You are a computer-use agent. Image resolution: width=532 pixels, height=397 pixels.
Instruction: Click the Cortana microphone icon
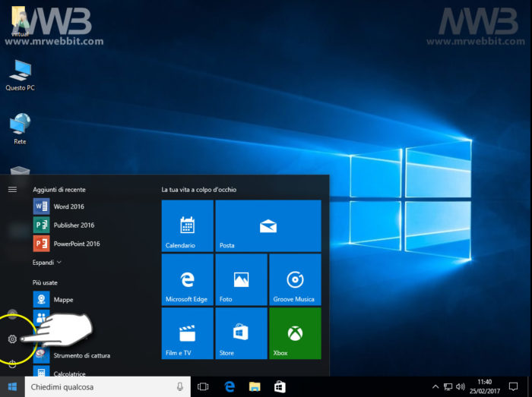(180, 386)
